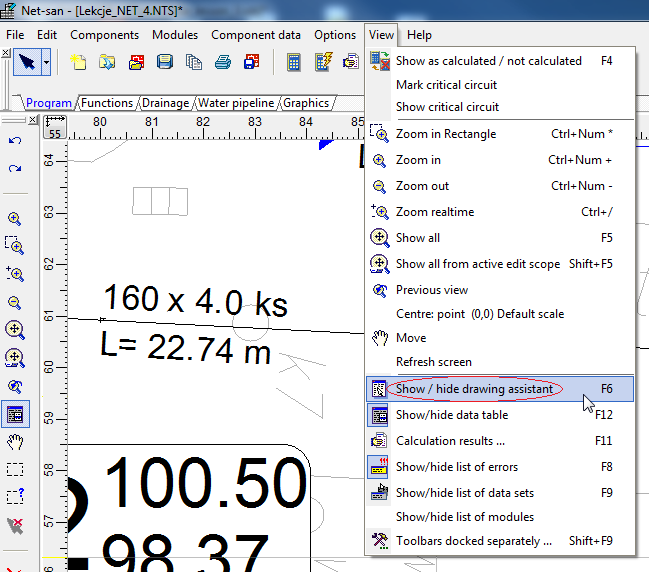Screen dimensions: 649x572
Task: Switch to the Drainage tab
Action: 165,103
